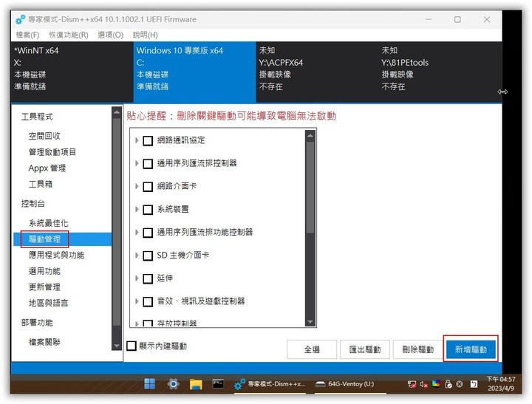Image resolution: width=532 pixels, height=404 pixels.
Task: Click the 全選 button
Action: (x=312, y=349)
